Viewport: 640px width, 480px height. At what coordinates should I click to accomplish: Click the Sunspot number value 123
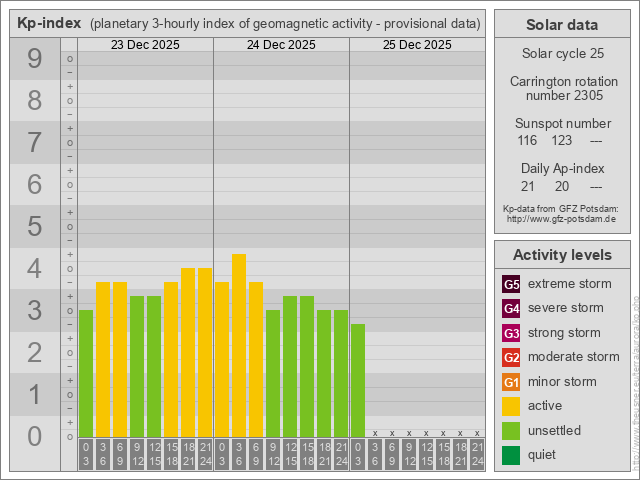pyautogui.click(x=561, y=141)
